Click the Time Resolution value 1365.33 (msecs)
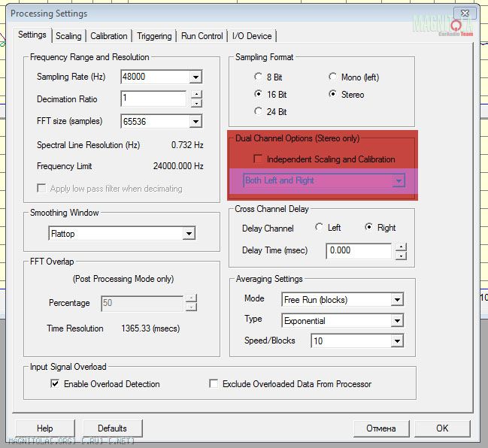Viewport: 488px width, 448px height. (x=150, y=328)
